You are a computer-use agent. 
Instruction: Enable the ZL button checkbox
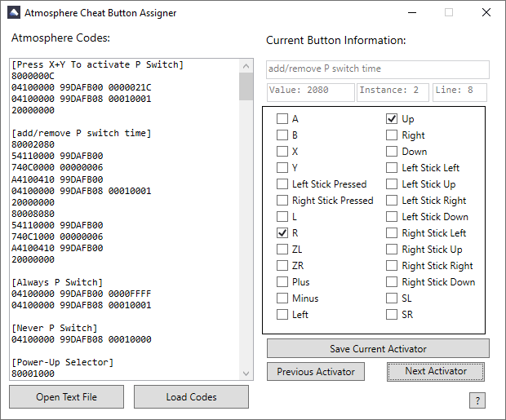click(282, 250)
